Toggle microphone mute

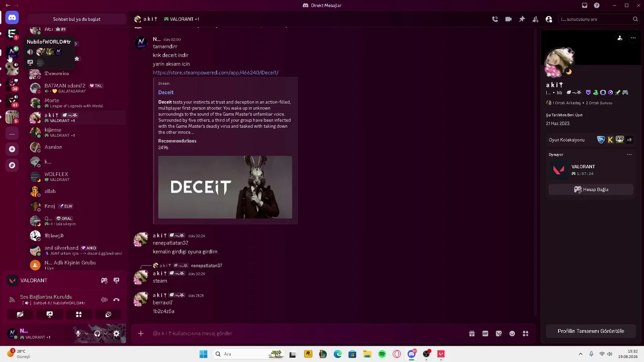(x=78, y=333)
